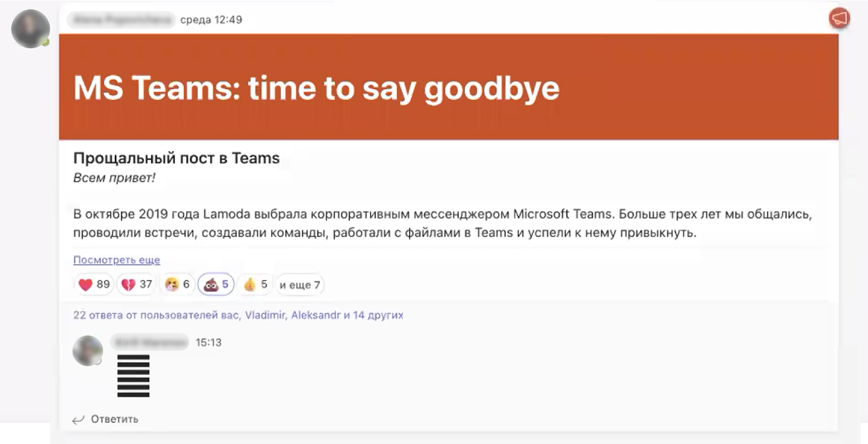Open the avatar of the 15:13 reply author
Screen dimensions: 868x444
tap(88, 350)
